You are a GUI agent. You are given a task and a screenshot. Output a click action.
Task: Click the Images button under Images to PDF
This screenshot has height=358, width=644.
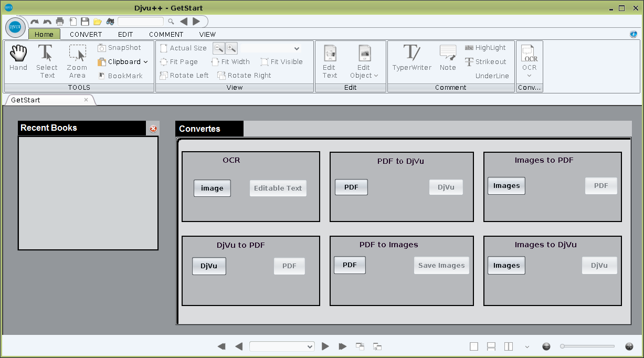coord(506,186)
